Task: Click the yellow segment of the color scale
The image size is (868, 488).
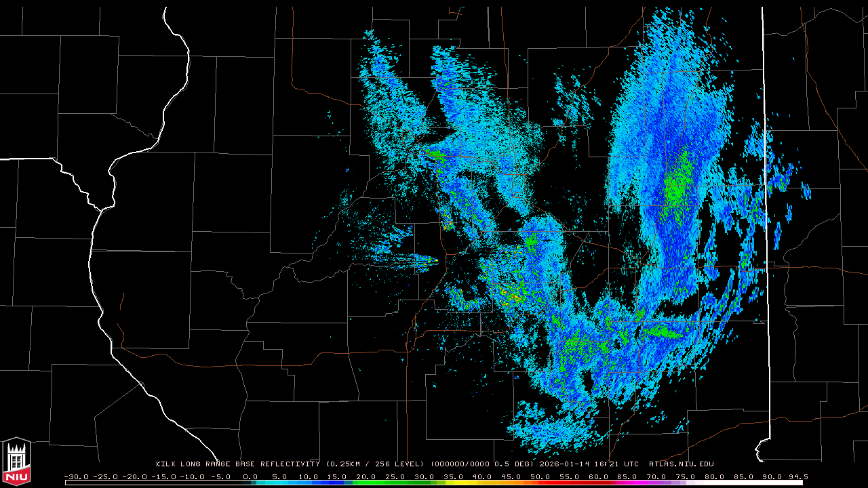Action: coord(468,483)
